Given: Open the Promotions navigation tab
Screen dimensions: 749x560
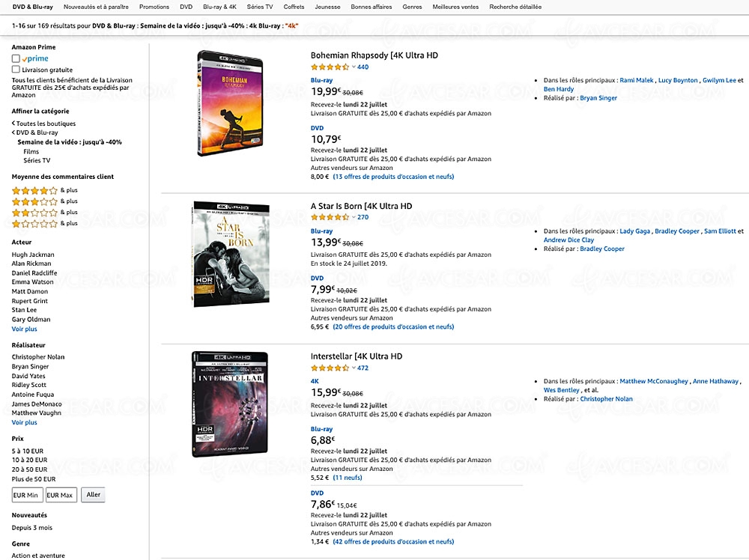Looking at the screenshot, I should (x=154, y=7).
